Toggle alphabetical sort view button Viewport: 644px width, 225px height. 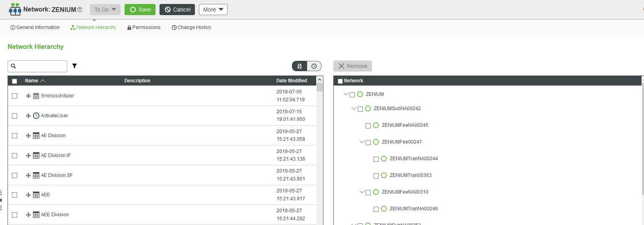[x=300, y=66]
